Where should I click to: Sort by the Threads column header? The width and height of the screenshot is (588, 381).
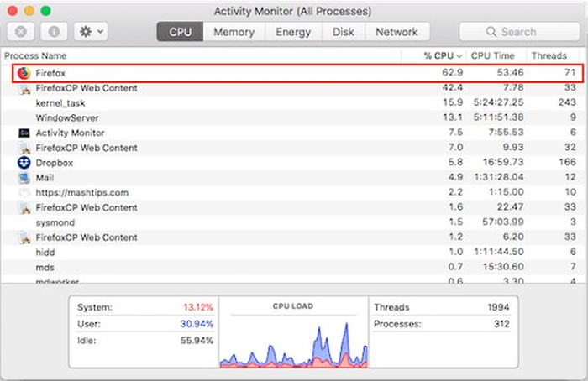click(549, 55)
